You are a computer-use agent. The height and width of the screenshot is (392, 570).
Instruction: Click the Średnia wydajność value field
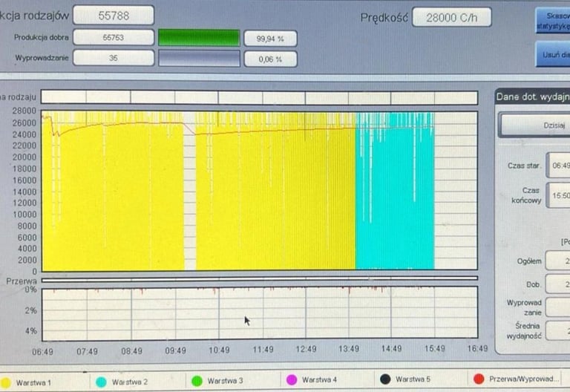point(558,330)
